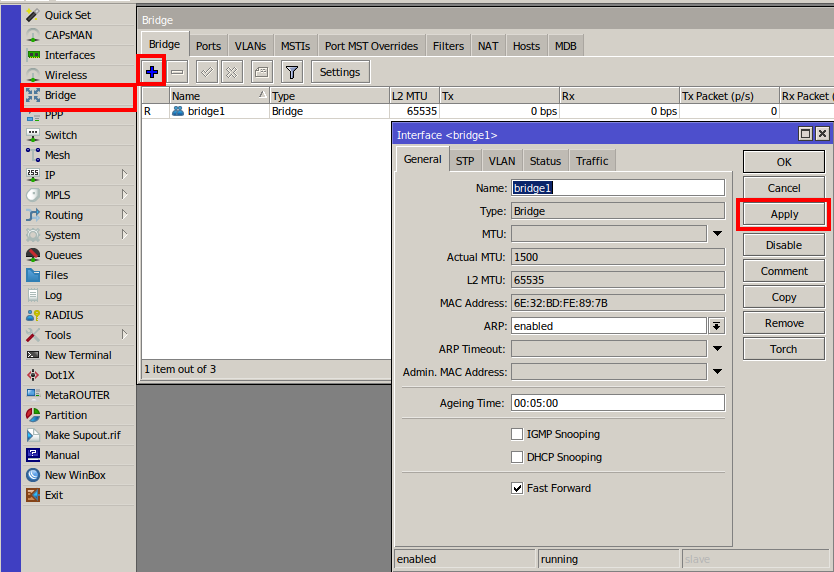The height and width of the screenshot is (572, 834).
Task: Open New Terminal from sidebar
Action: pyautogui.click(x=77, y=355)
